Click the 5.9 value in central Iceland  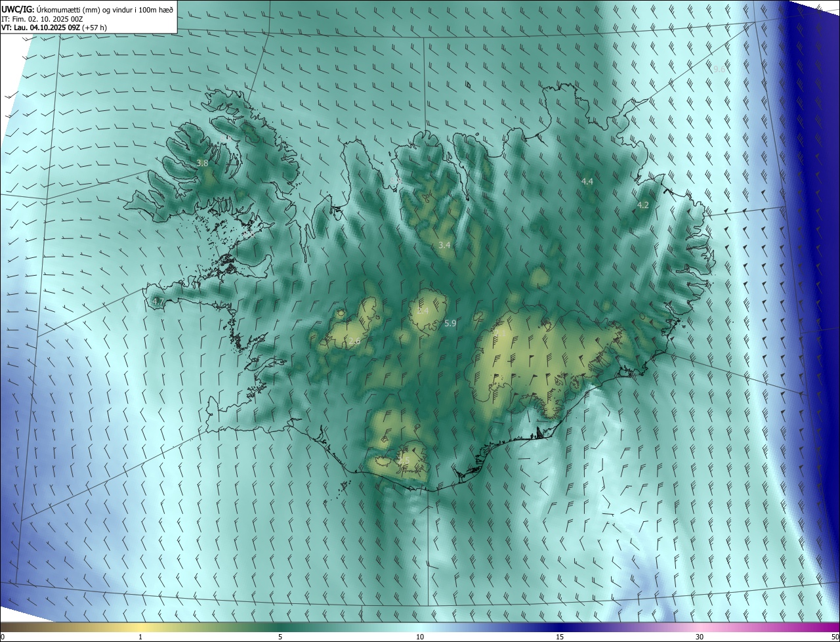[450, 323]
